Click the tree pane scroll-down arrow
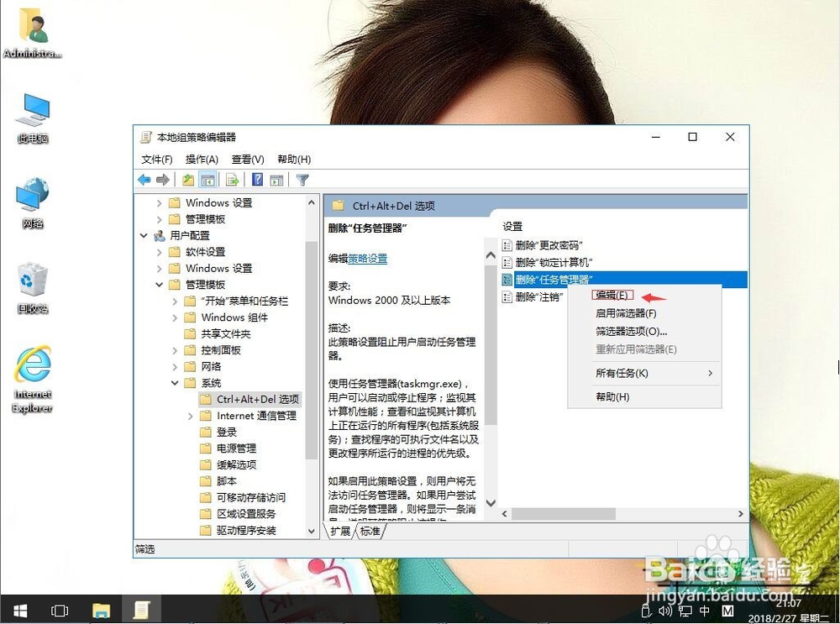 (x=312, y=531)
